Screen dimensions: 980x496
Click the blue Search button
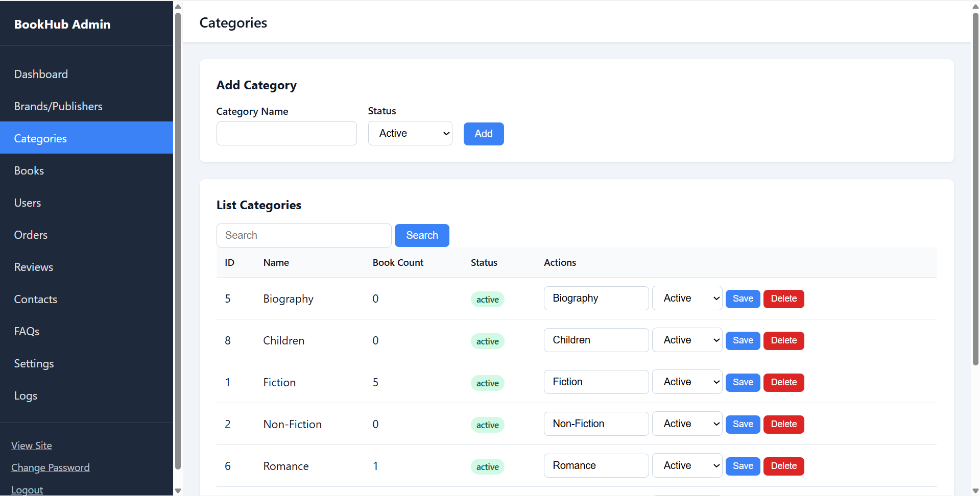click(422, 235)
